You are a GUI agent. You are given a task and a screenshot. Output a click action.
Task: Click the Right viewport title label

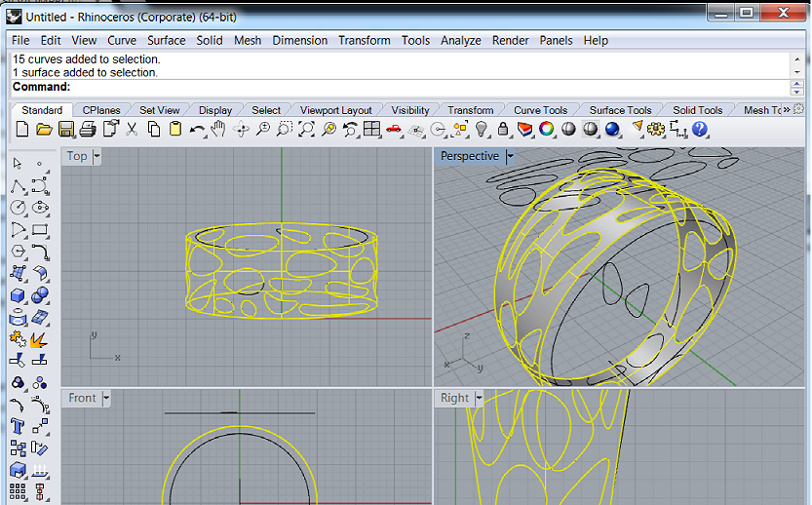coord(454,398)
